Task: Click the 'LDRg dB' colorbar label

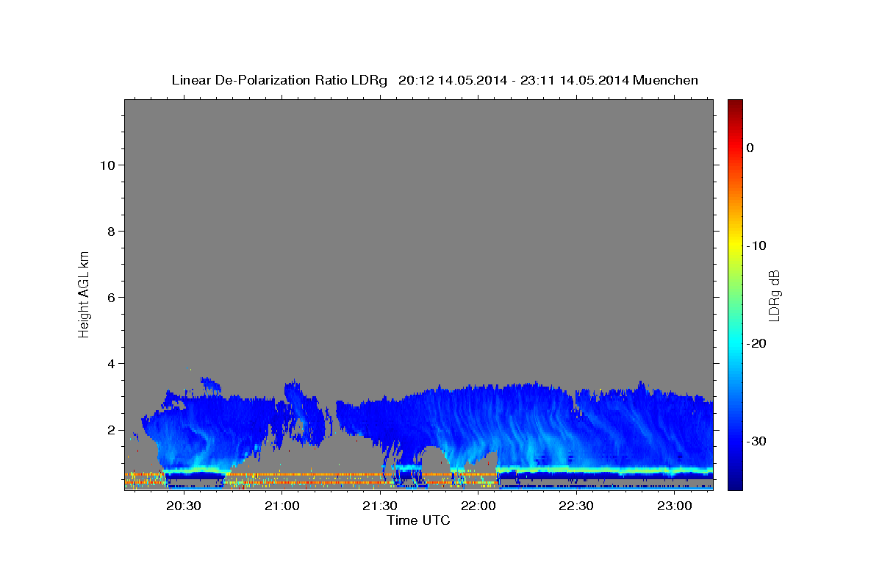Action: point(775,295)
